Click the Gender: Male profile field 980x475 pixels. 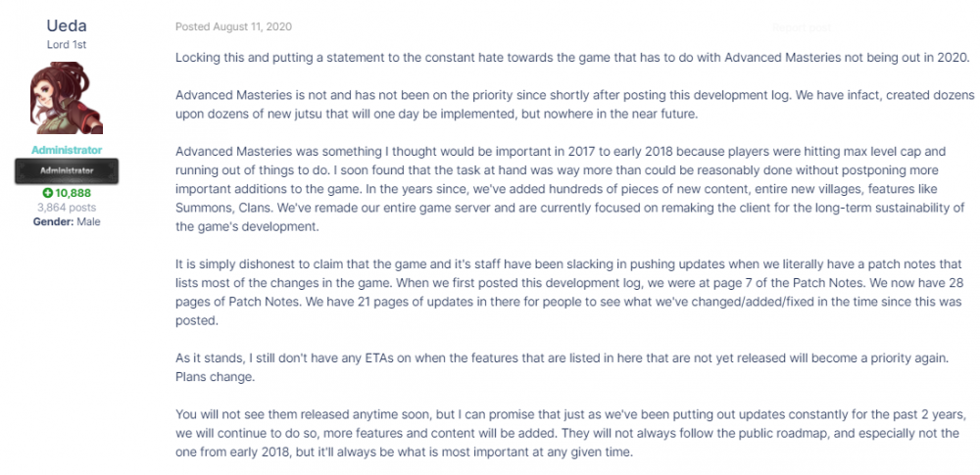67,221
